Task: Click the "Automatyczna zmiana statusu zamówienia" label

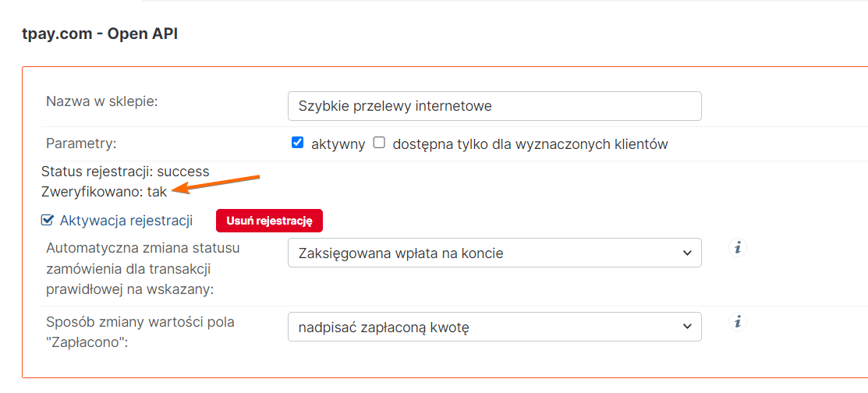Action: (x=143, y=268)
